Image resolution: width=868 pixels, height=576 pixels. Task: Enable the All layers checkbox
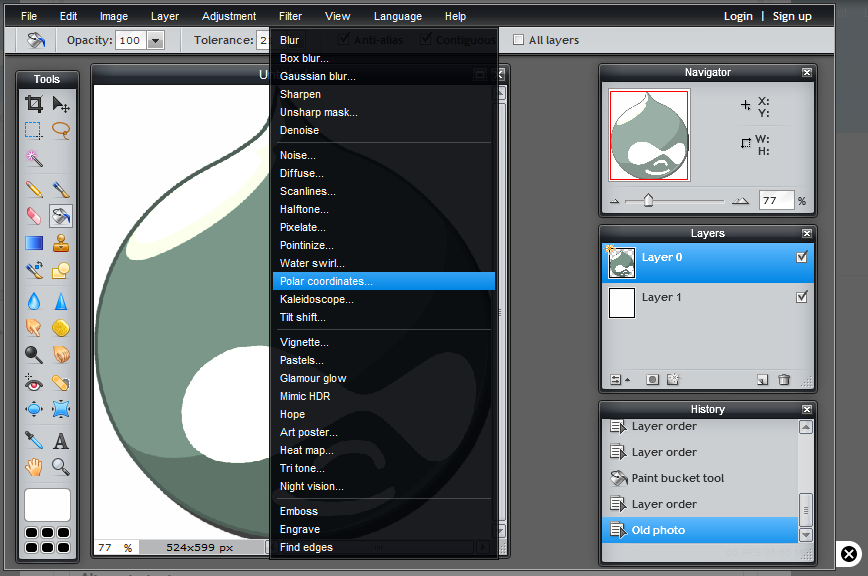(x=518, y=40)
